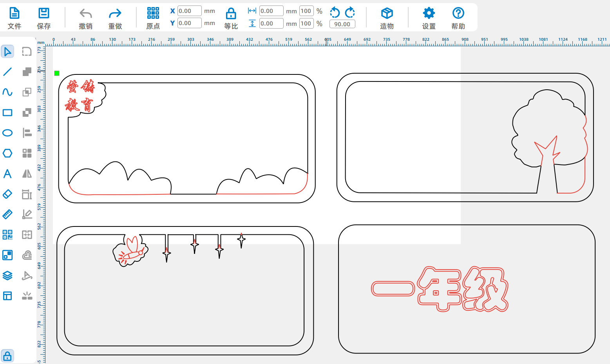The image size is (610, 364).
Task: Choose the curve drawing tool
Action: (7, 92)
